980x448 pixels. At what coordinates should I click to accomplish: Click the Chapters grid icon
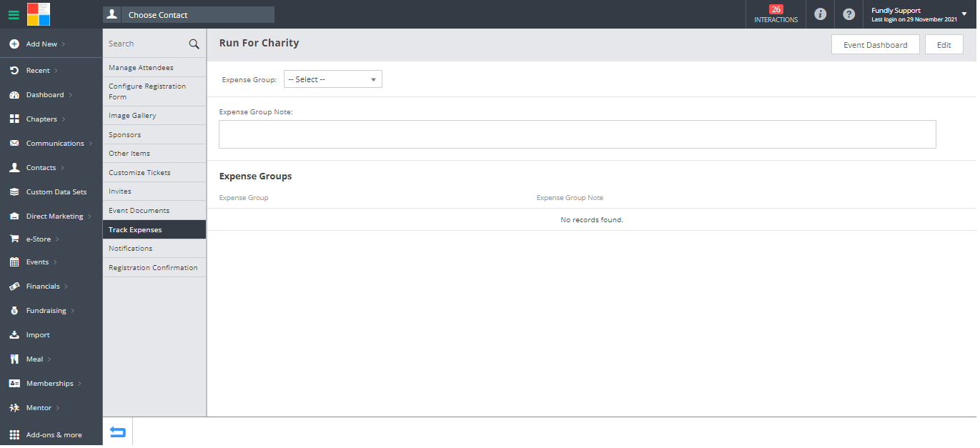(14, 119)
